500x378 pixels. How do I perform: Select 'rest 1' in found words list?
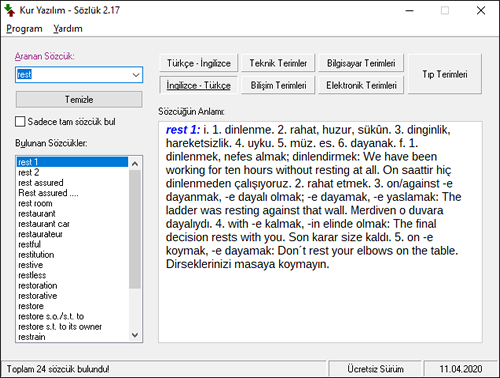point(72,162)
